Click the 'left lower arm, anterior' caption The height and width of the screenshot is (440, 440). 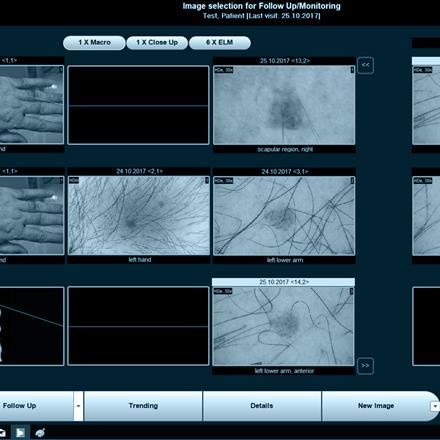click(284, 371)
